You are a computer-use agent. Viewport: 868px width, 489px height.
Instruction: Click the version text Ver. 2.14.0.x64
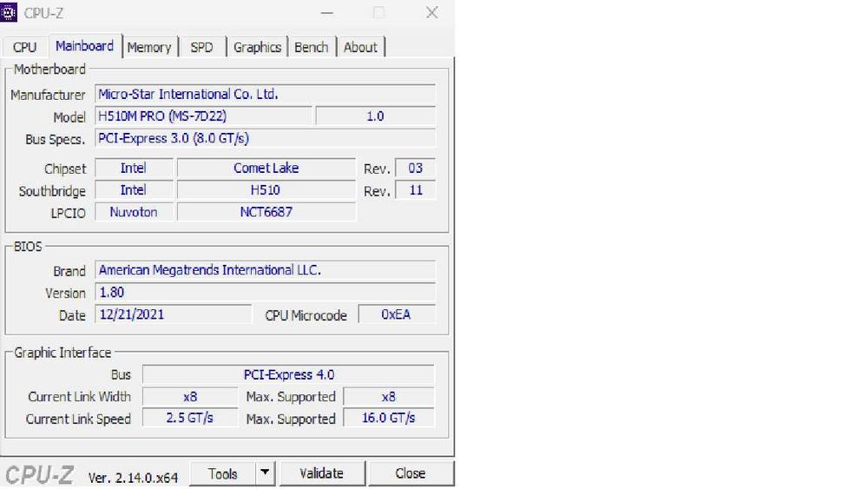[133, 478]
